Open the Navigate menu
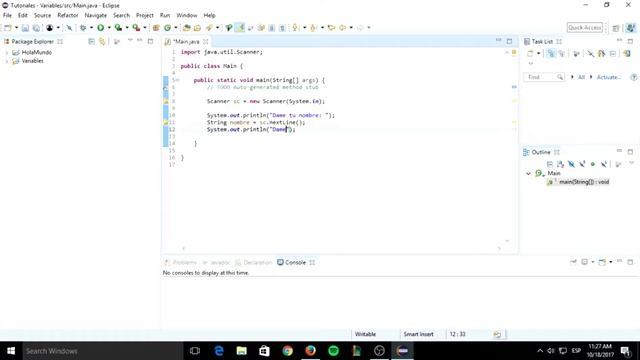 point(96,15)
